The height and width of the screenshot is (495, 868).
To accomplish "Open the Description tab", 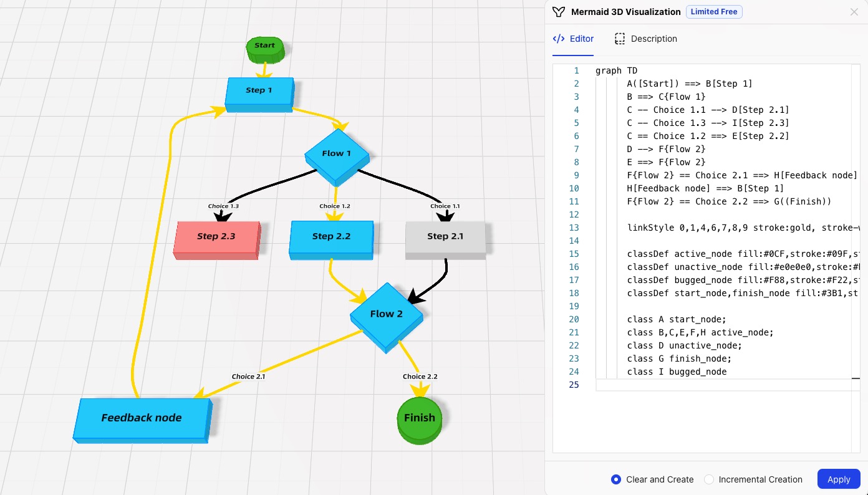I will point(645,39).
